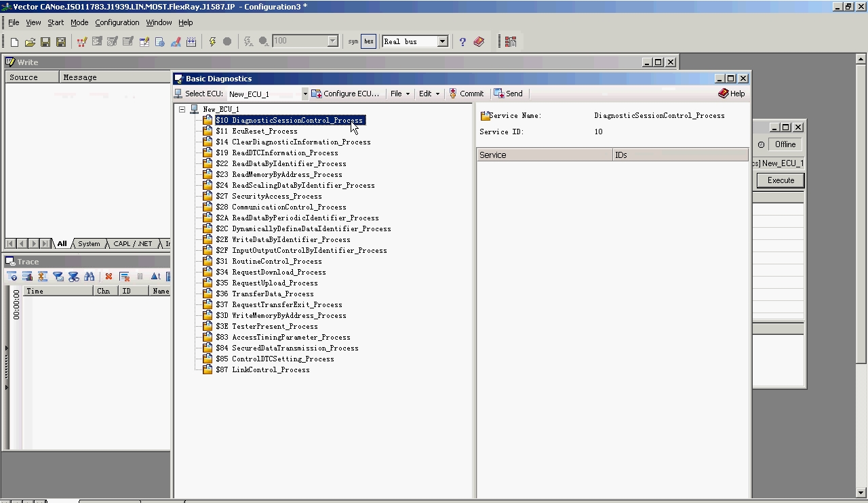Open the File menu in main menu bar
The height and width of the screenshot is (503, 868).
click(14, 22)
